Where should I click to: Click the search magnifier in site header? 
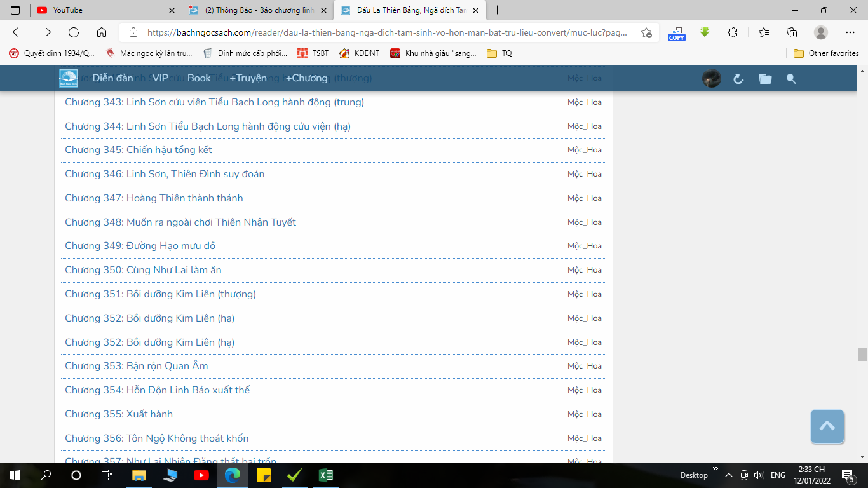[x=791, y=79]
